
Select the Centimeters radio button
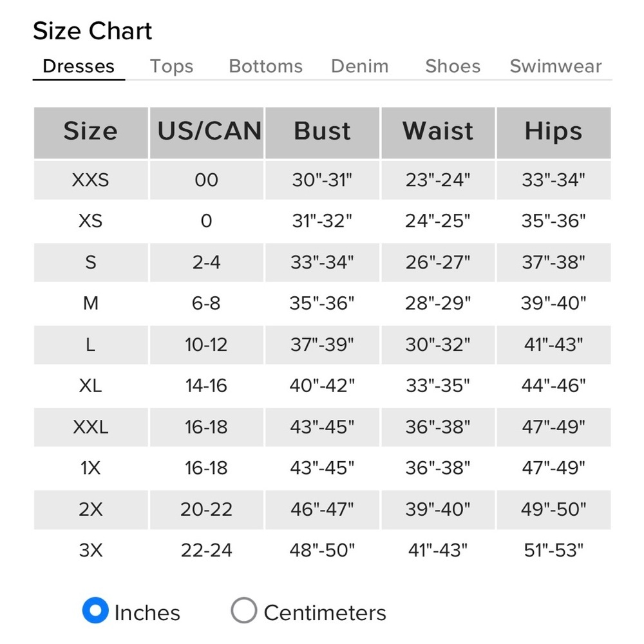click(243, 611)
